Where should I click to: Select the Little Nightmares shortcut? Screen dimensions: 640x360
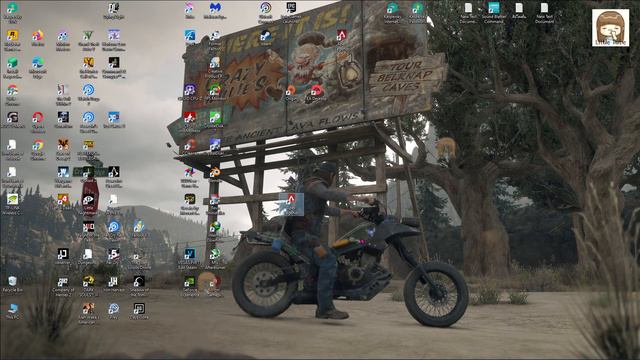click(88, 204)
